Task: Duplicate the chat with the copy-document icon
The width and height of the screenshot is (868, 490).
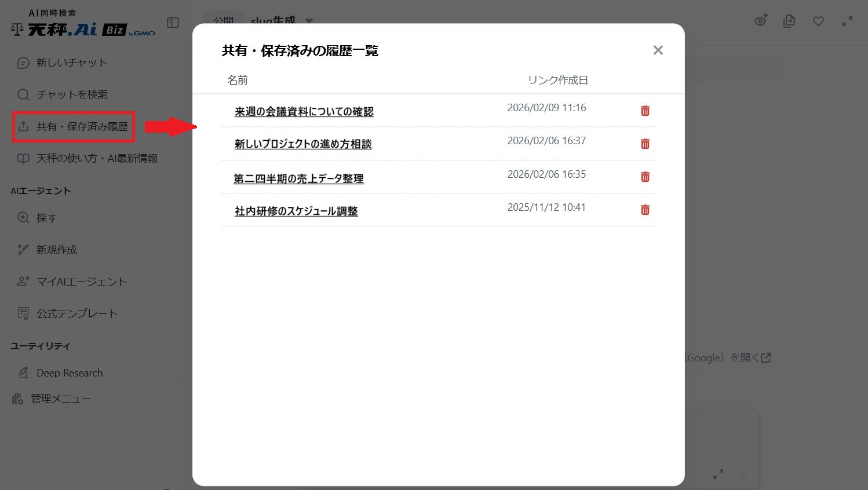Action: coord(789,21)
